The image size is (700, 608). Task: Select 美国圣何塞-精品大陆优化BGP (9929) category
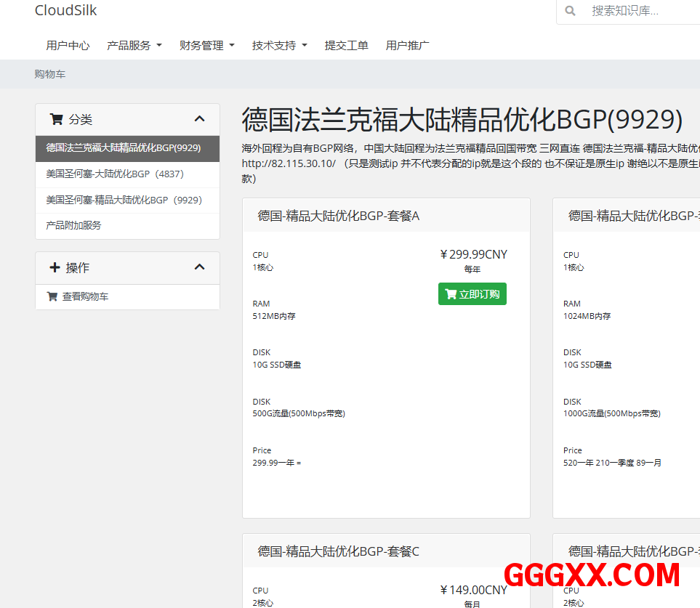tap(124, 200)
